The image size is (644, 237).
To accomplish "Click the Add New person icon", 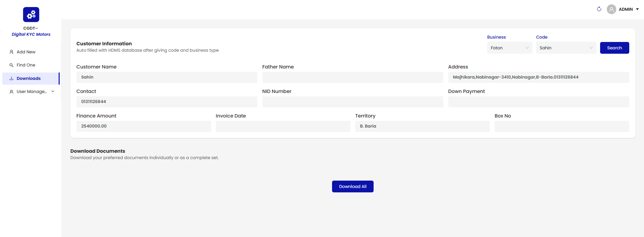I will (11, 52).
